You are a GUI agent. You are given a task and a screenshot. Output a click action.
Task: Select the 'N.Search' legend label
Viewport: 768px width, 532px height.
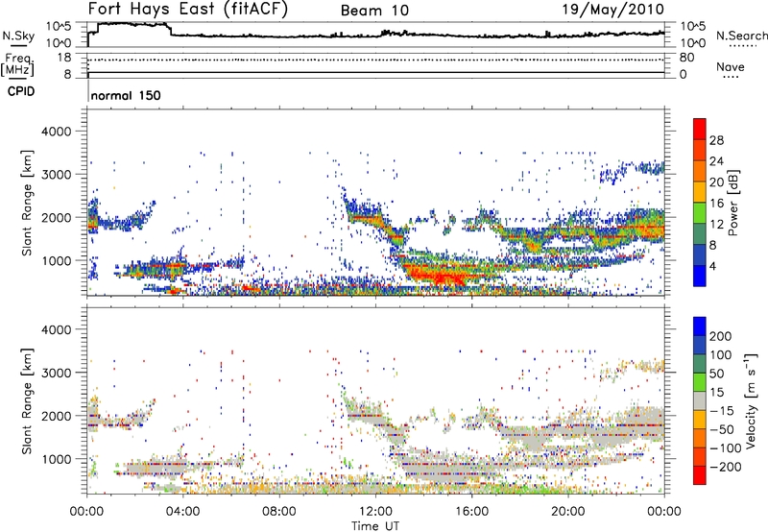click(741, 36)
